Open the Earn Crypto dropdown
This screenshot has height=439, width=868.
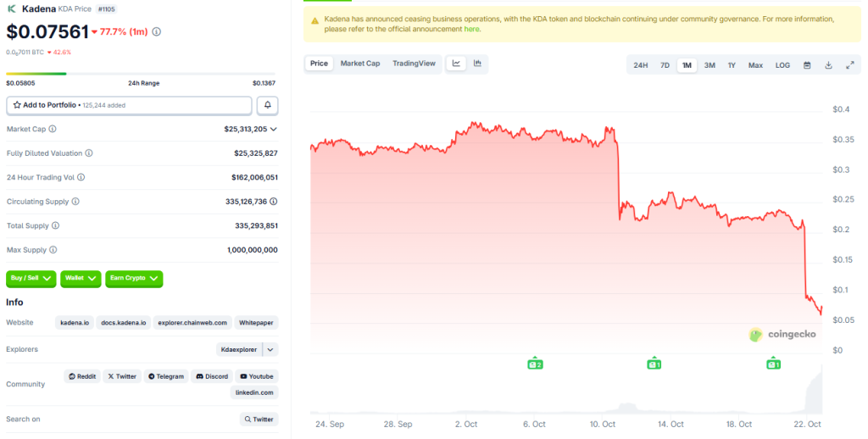pos(134,278)
